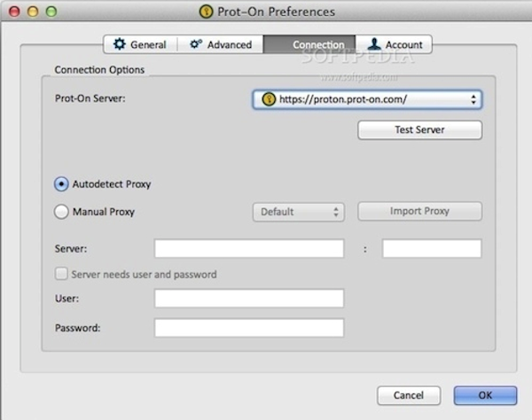
Task: Open the Prot-On Server dropdown
Action: [x=367, y=99]
